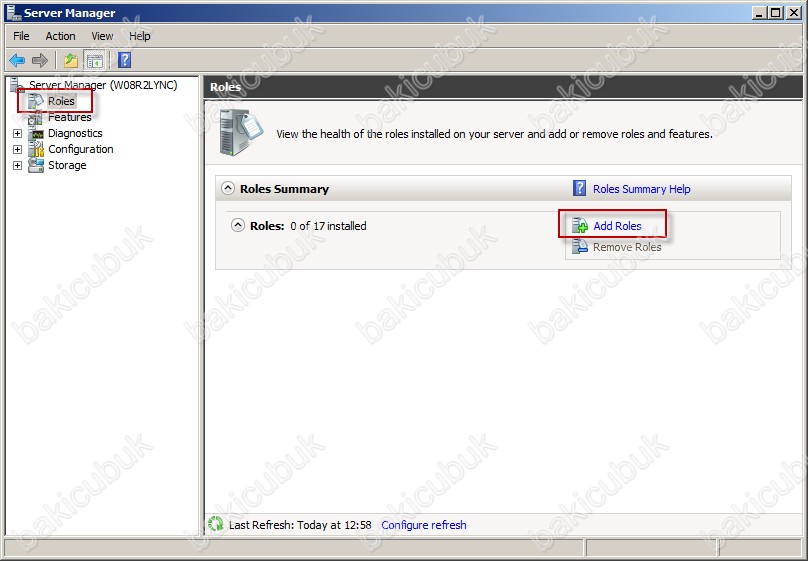Click the Back arrow toolbar icon
Viewport: 808px width, 561px height.
[x=17, y=60]
